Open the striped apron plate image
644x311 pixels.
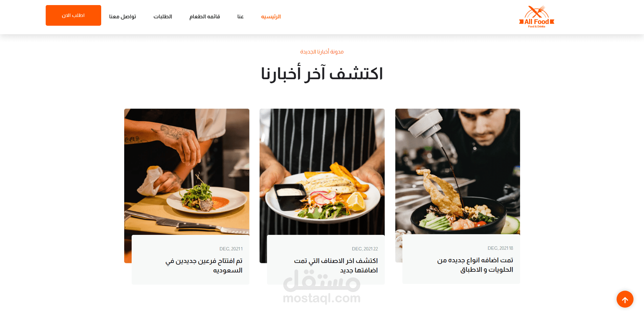click(322, 172)
